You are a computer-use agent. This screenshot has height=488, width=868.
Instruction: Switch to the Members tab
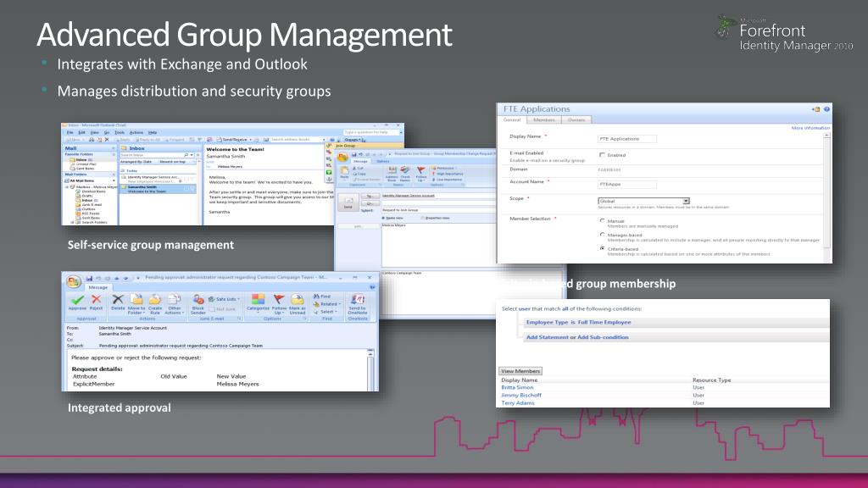coord(544,119)
